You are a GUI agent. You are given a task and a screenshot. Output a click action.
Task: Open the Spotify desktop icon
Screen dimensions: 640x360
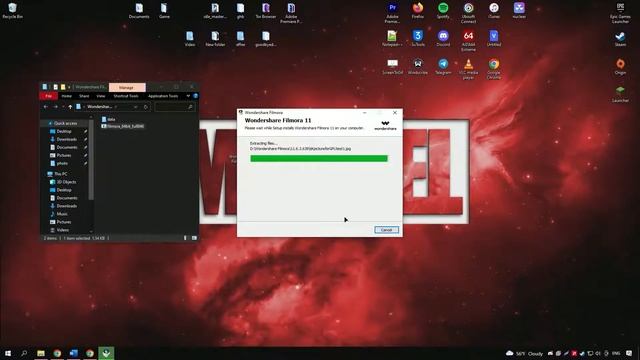[x=443, y=11]
